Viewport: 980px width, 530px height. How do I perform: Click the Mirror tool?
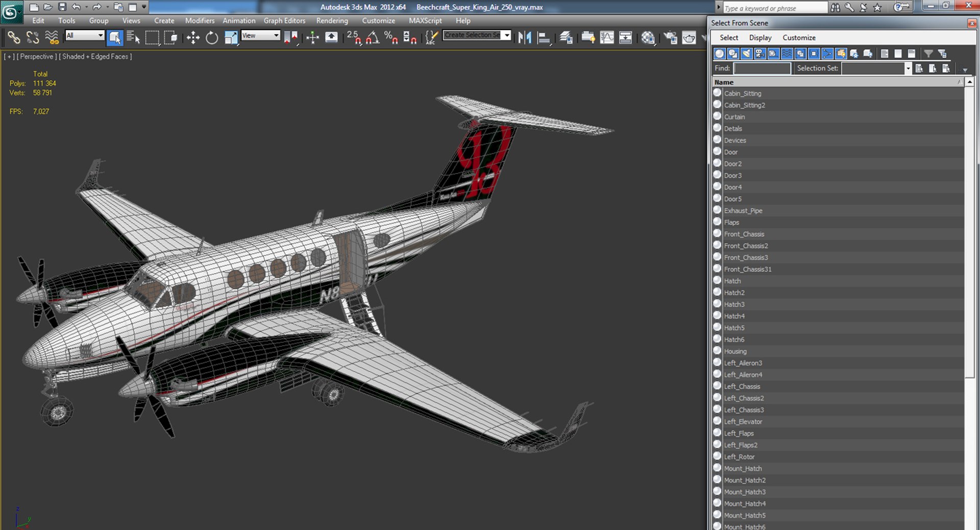click(525, 37)
